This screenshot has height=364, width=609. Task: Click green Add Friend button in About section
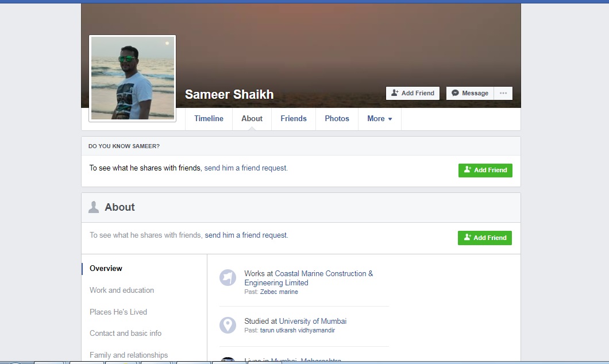click(485, 238)
